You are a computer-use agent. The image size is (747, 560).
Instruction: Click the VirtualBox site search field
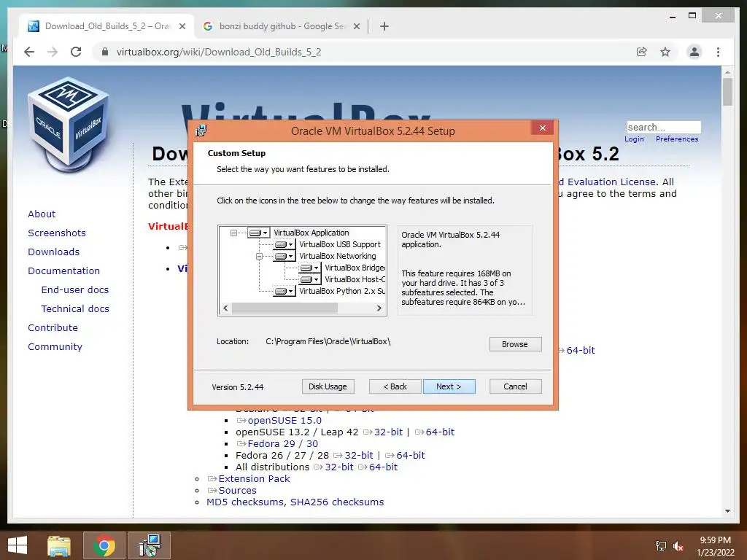tap(664, 127)
